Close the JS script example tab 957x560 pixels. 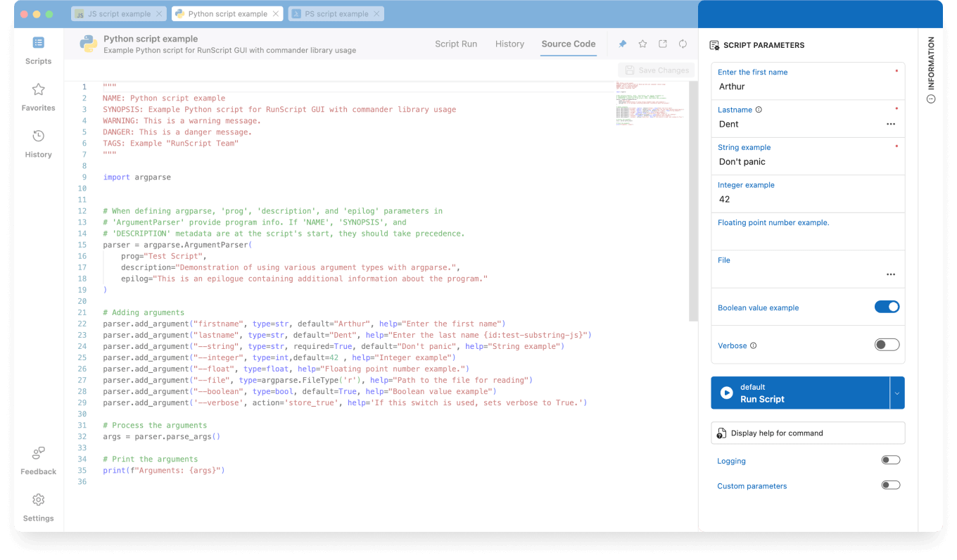coord(159,13)
